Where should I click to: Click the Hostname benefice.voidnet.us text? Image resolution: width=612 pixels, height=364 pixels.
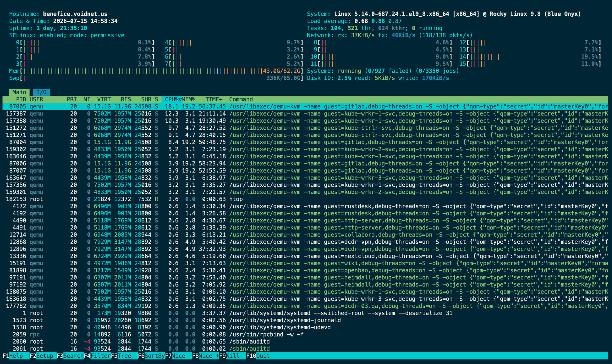click(x=75, y=14)
